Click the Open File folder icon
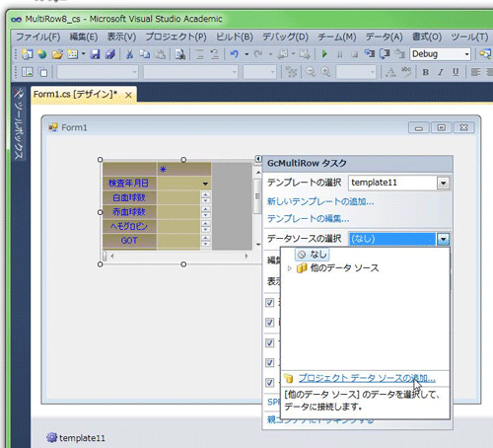This screenshot has height=448, width=493. (x=57, y=54)
